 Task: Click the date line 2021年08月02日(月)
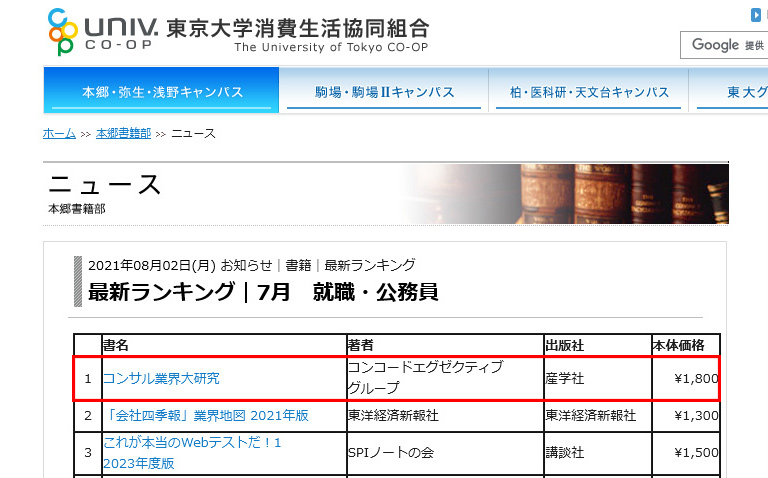(152, 265)
